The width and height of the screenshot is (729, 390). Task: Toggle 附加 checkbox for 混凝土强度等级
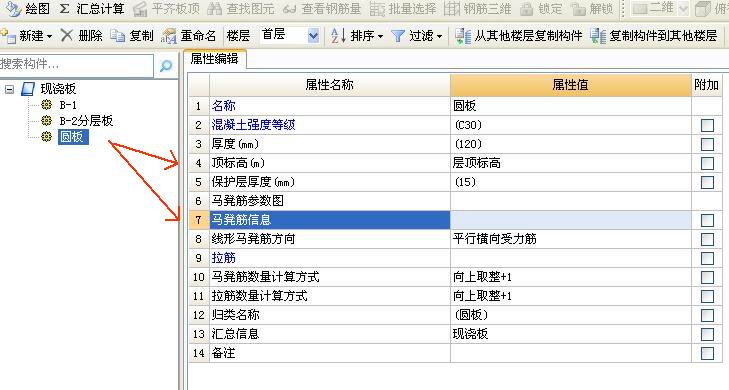click(707, 126)
